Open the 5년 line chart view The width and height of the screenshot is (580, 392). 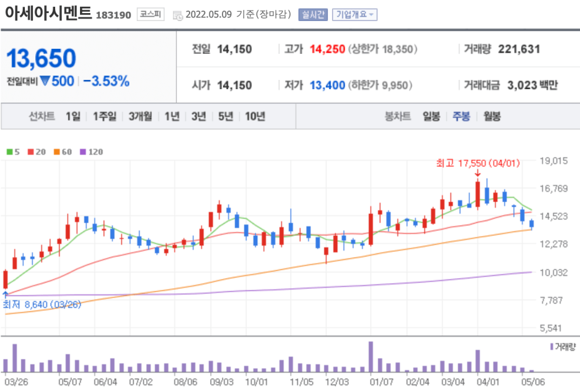tap(226, 116)
